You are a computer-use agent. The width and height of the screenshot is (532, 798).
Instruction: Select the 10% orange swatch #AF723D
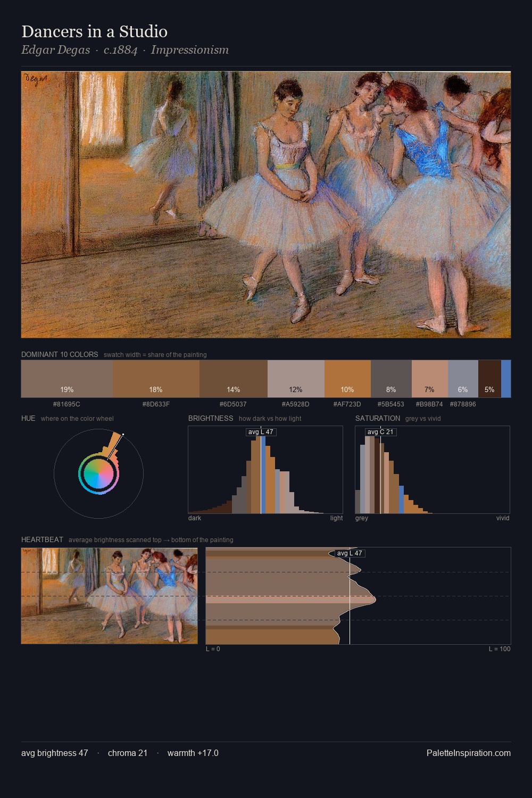347,379
